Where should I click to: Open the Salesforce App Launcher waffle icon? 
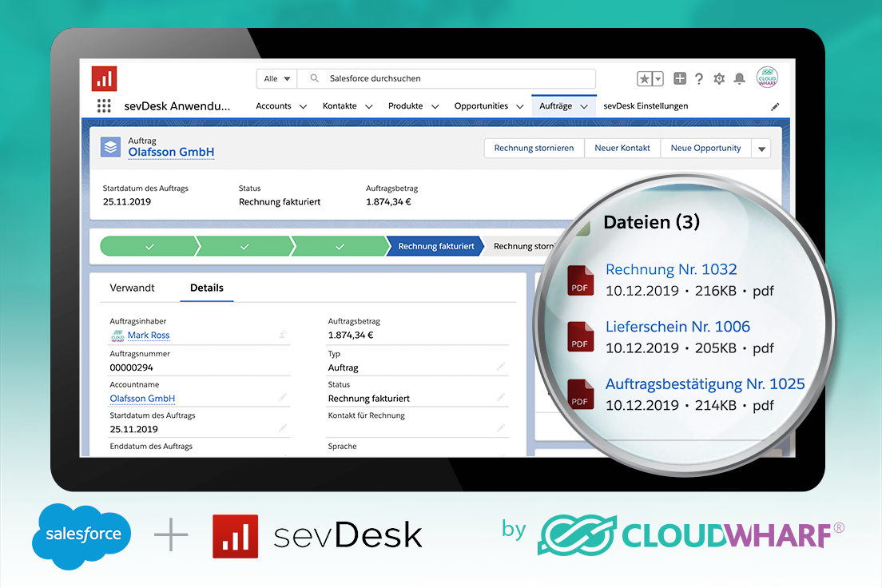tap(103, 105)
